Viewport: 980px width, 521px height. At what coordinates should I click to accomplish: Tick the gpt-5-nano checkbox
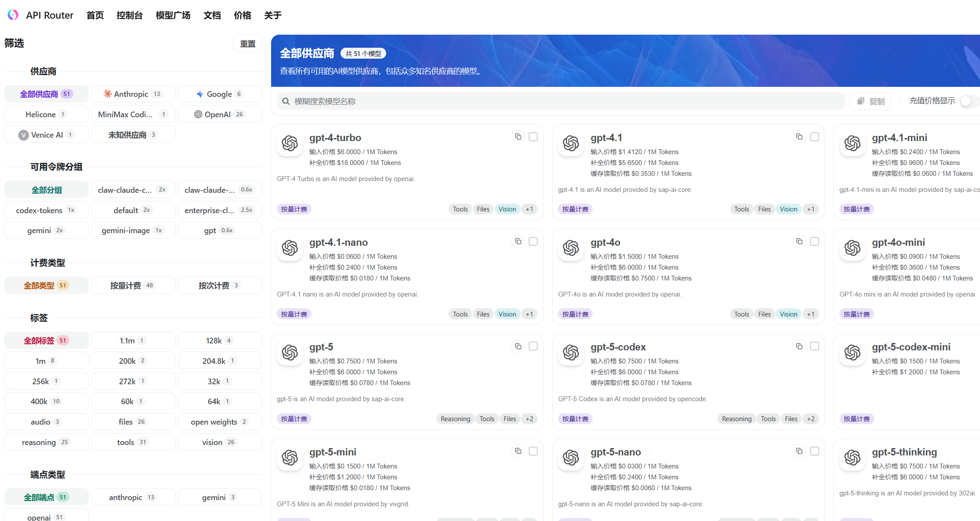pos(814,451)
